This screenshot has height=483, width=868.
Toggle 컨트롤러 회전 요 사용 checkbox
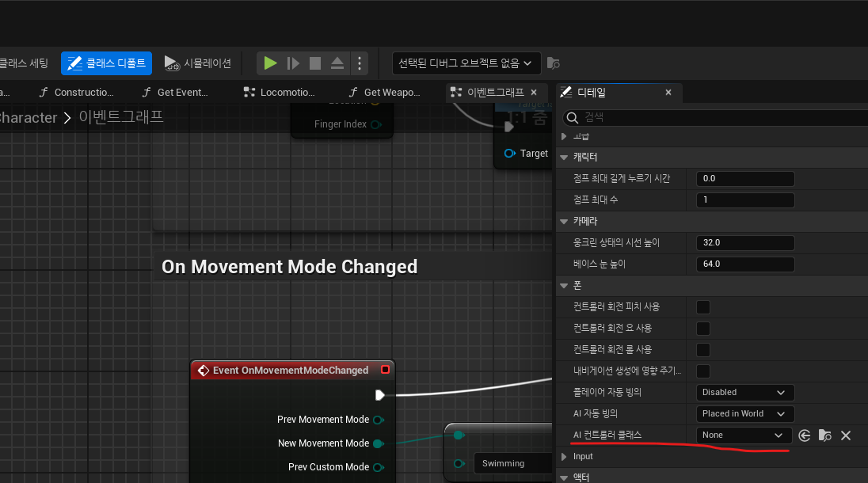click(703, 328)
